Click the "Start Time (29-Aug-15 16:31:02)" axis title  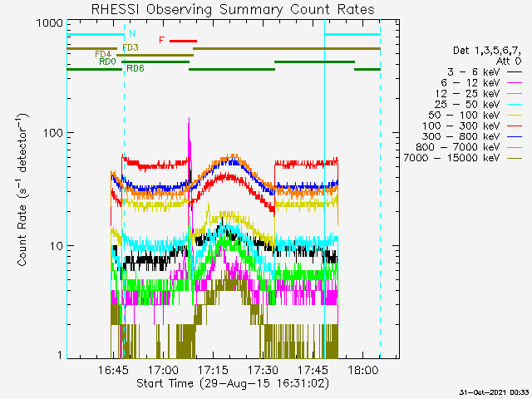(233, 383)
